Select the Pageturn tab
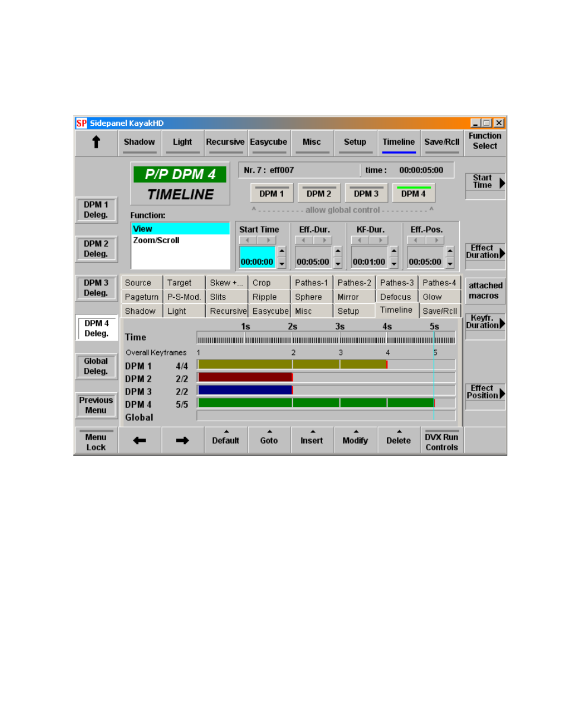This screenshot has height=728, width=566. point(142,297)
